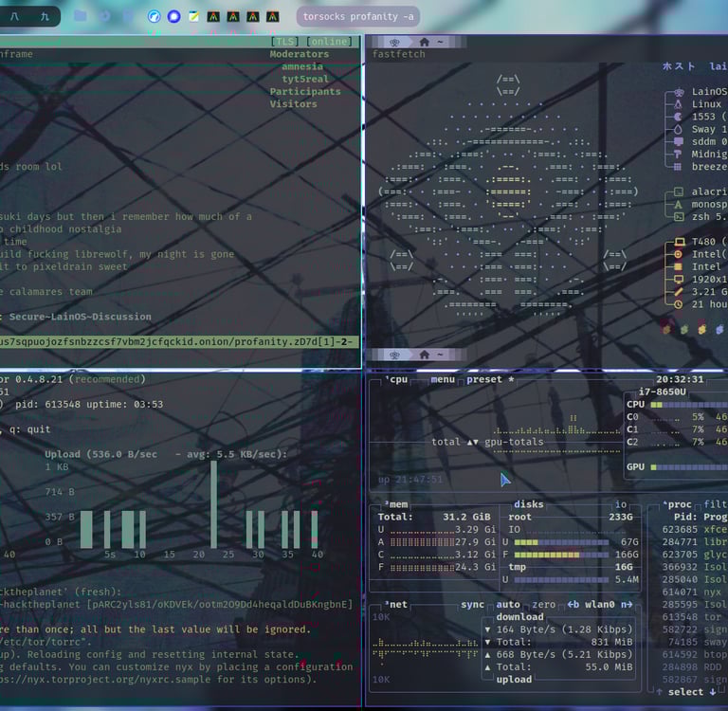Click the 20:32:31 clock in btop

click(680, 379)
